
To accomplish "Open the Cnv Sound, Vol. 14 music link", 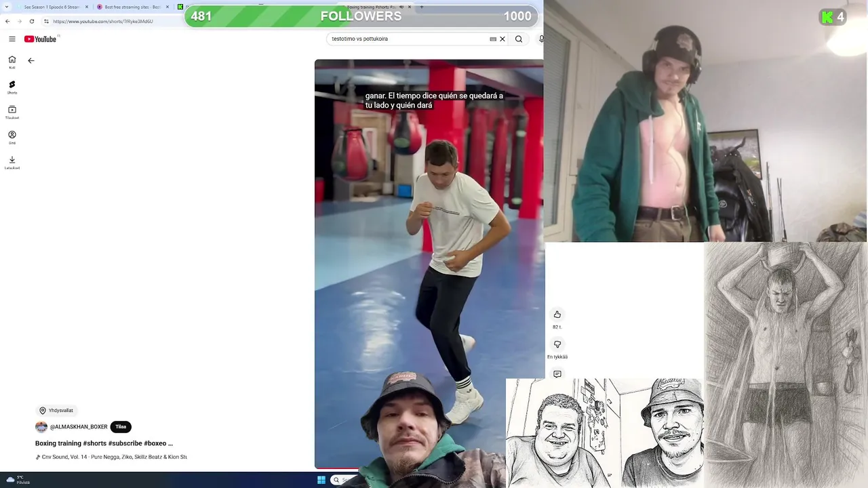I will pos(112,457).
